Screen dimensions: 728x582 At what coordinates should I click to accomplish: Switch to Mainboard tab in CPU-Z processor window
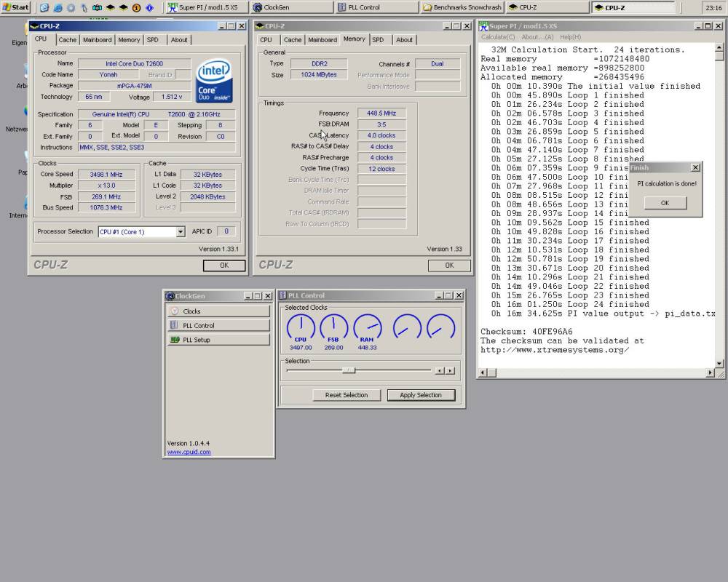point(97,40)
